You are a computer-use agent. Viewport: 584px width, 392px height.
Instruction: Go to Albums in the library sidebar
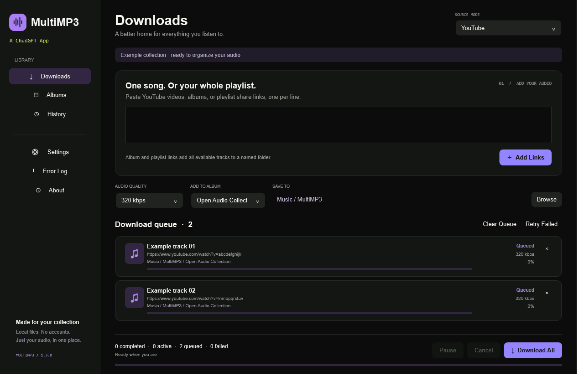(x=50, y=95)
